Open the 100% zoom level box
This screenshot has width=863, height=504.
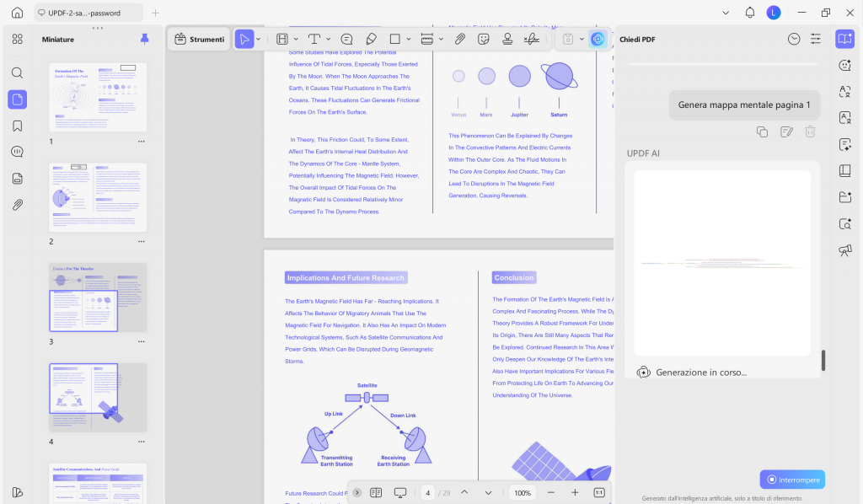[523, 492]
